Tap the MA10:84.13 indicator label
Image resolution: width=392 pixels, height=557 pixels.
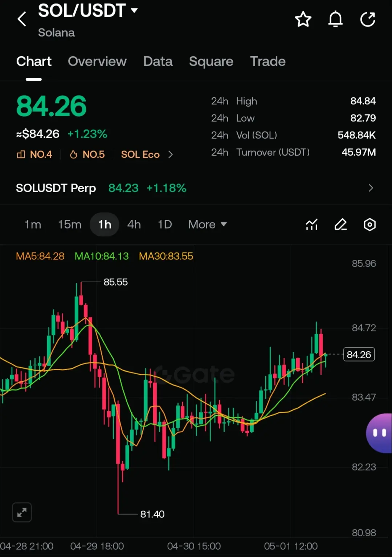[102, 256]
